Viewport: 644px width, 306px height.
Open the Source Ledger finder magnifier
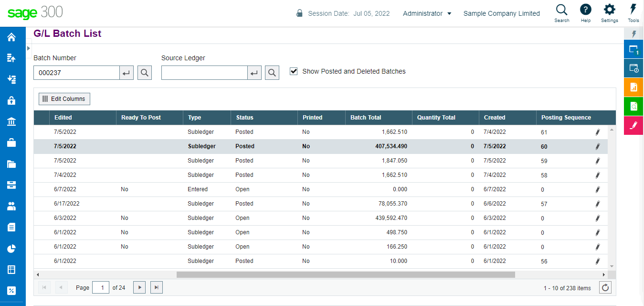click(x=272, y=72)
